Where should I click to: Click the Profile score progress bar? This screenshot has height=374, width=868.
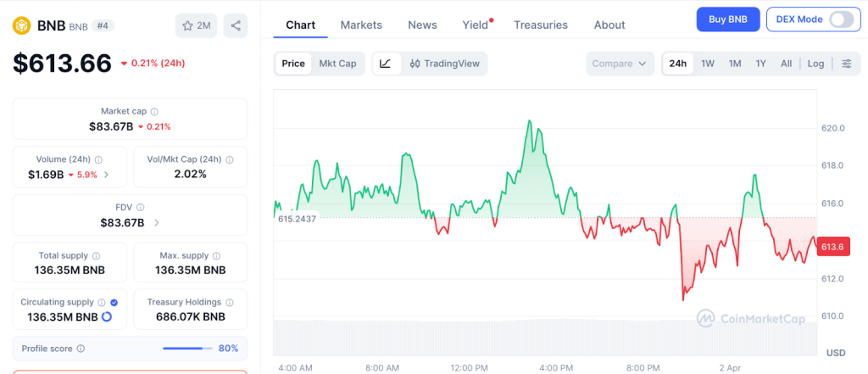187,349
